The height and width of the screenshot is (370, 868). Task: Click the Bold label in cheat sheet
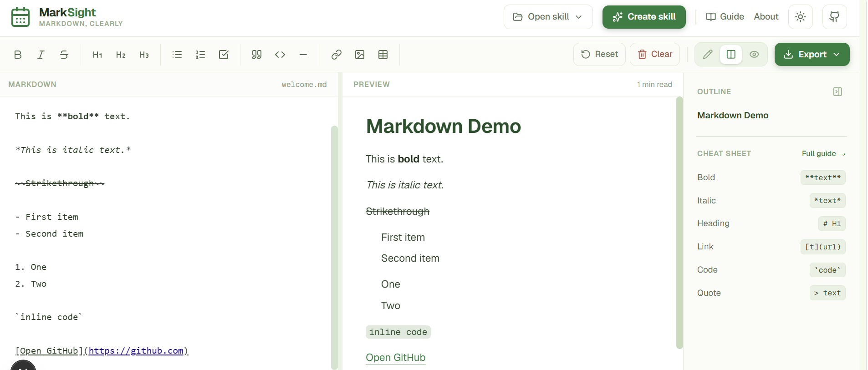click(706, 177)
